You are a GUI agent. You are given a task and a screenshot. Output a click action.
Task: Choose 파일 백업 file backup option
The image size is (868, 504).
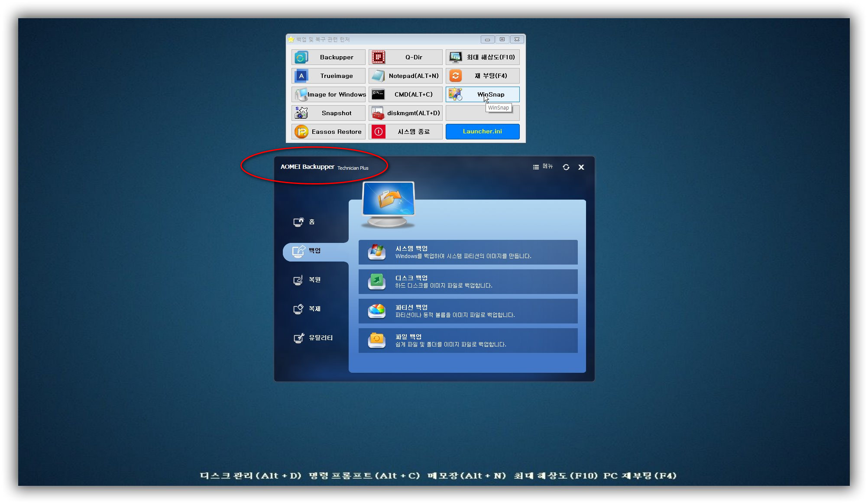click(468, 340)
